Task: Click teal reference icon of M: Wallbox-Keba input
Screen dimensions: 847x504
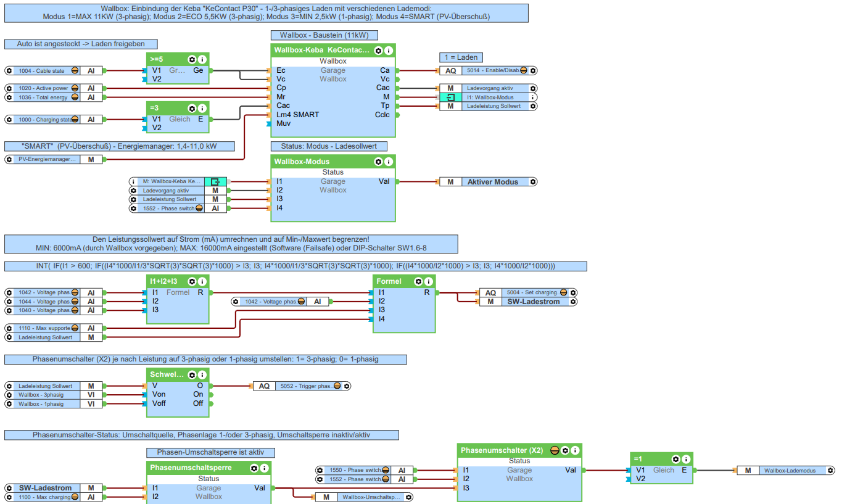Action: [x=215, y=182]
